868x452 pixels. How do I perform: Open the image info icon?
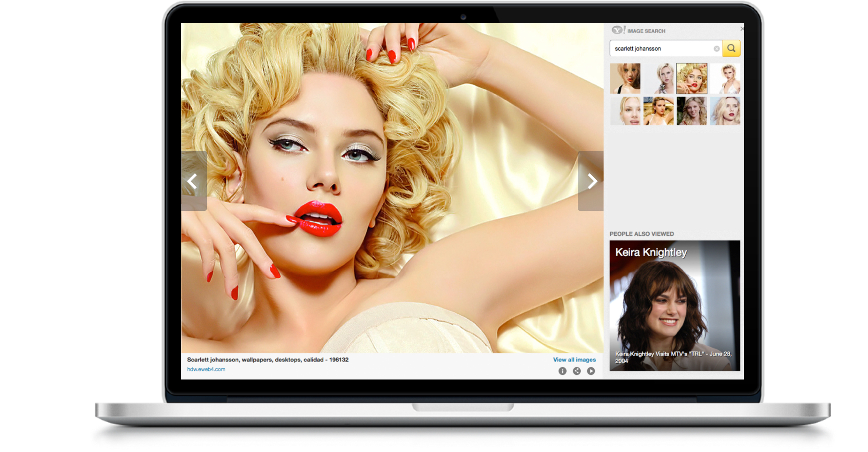[562, 371]
